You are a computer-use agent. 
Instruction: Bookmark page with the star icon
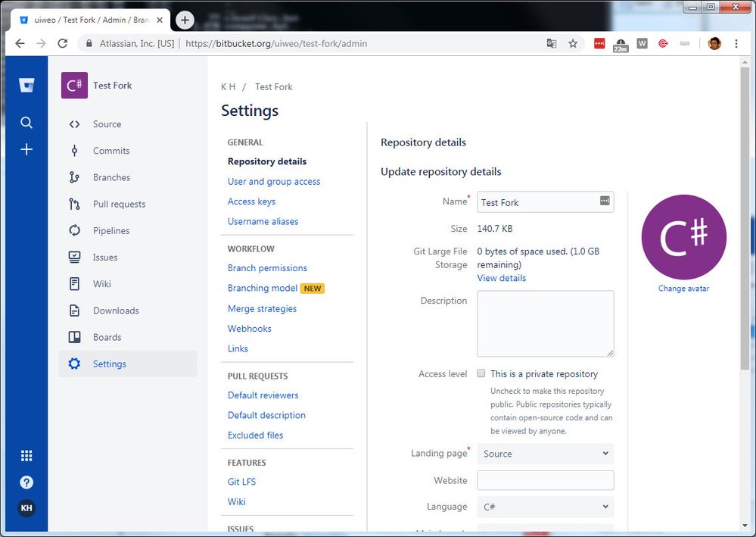point(573,44)
